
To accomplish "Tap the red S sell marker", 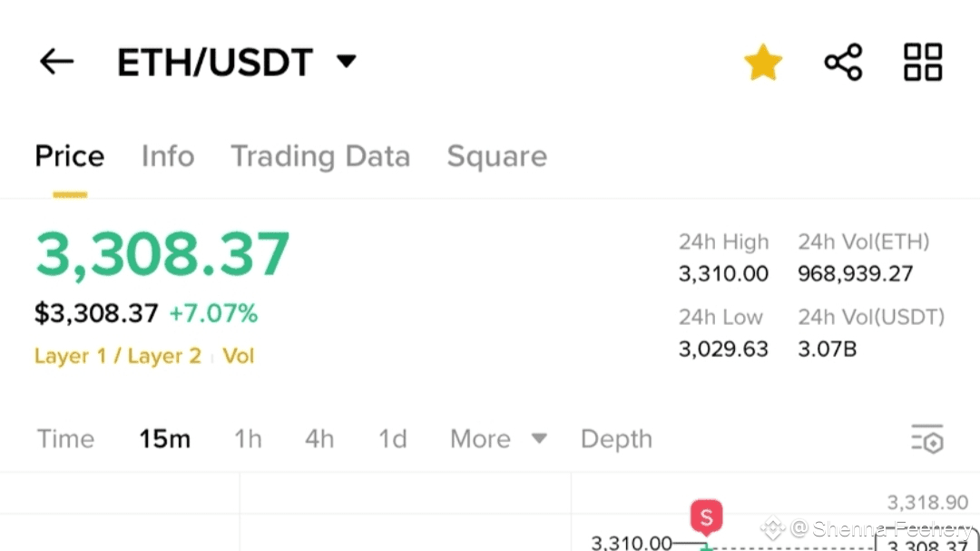I will point(706,517).
